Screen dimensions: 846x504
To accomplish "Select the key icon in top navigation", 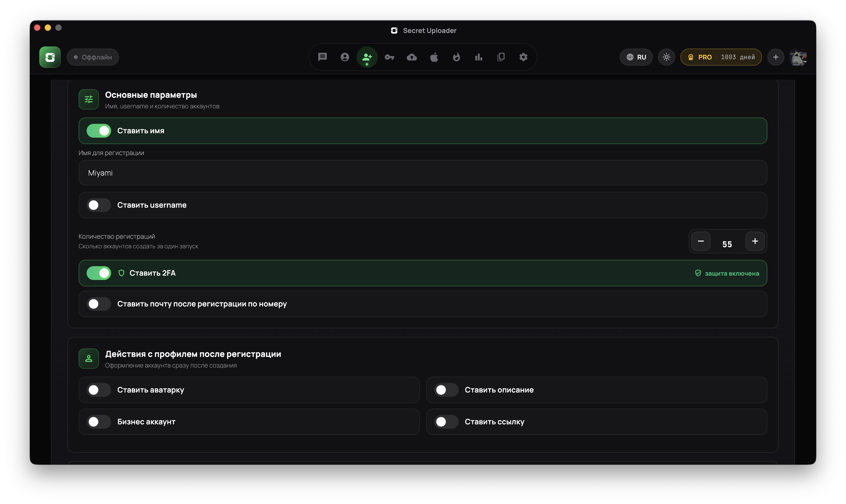I will coord(389,57).
